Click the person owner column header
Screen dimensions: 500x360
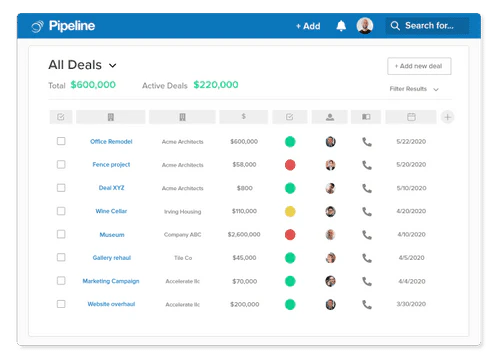click(330, 117)
